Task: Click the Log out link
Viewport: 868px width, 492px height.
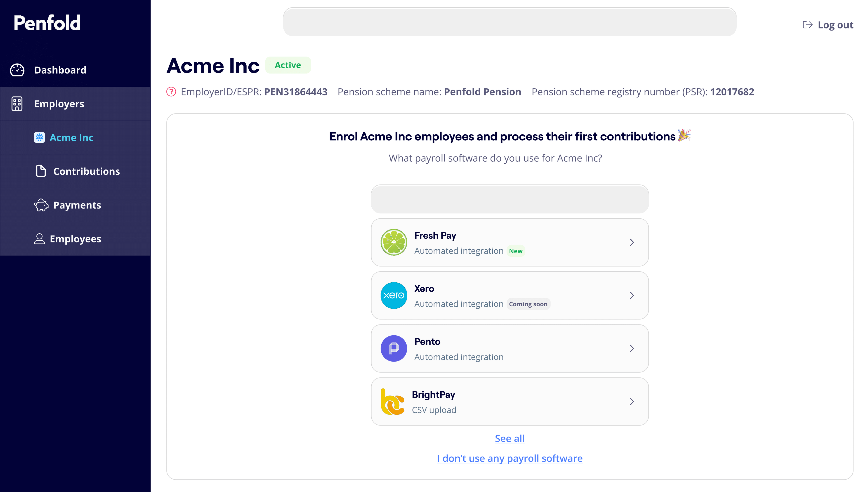Action: [x=828, y=25]
